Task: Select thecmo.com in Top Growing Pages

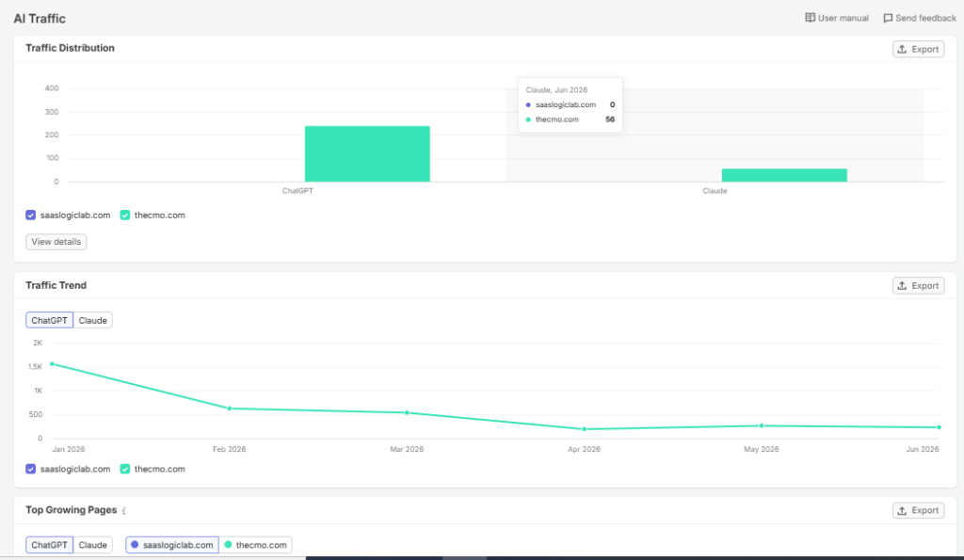Action: (x=255, y=545)
